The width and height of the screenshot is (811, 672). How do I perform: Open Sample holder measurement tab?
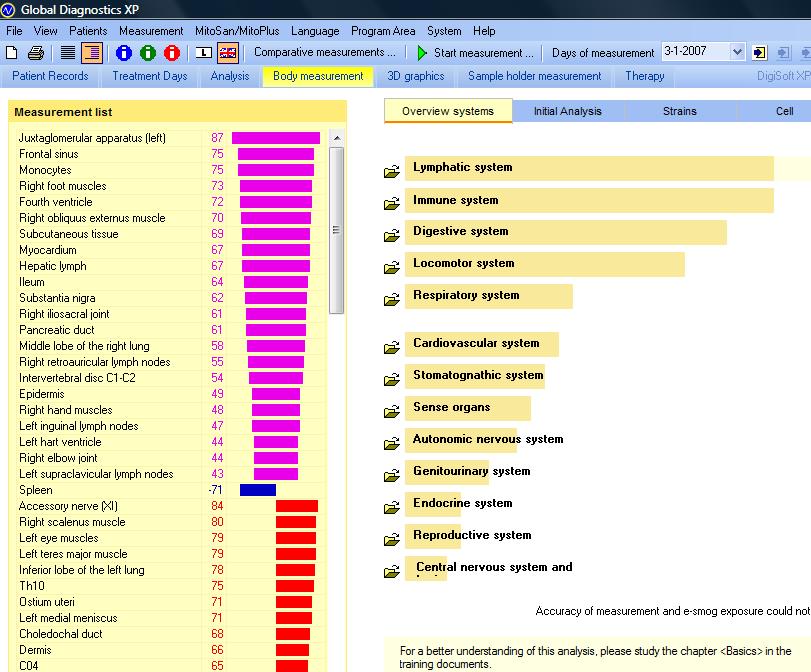[x=534, y=76]
